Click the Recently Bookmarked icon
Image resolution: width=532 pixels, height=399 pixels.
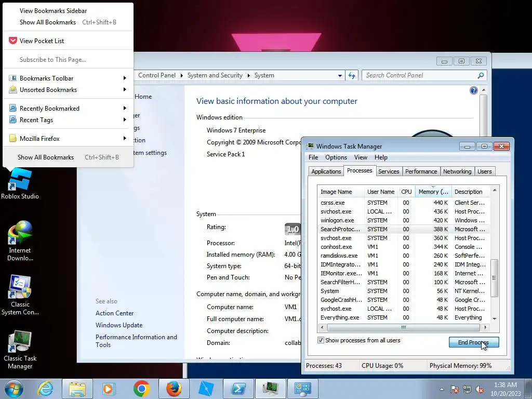click(13, 108)
